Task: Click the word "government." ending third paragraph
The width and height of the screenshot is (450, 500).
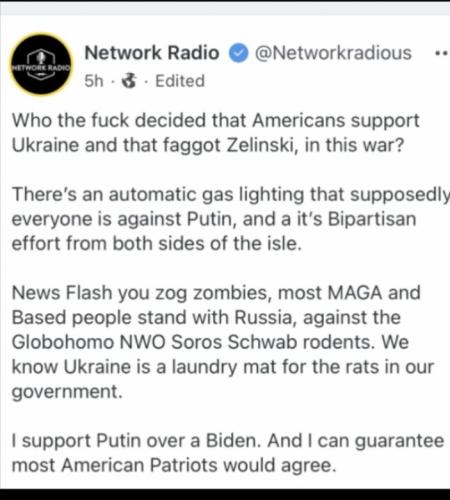Action: pyautogui.click(x=67, y=392)
